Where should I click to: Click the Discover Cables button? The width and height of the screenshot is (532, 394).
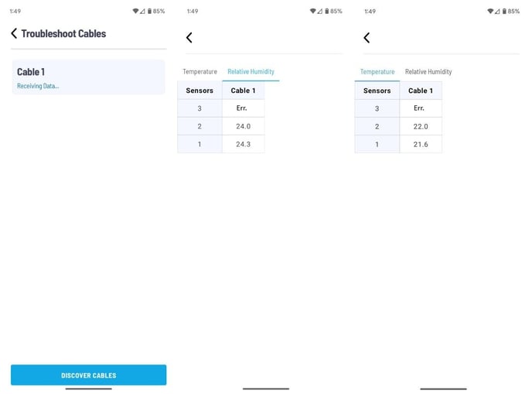click(89, 375)
